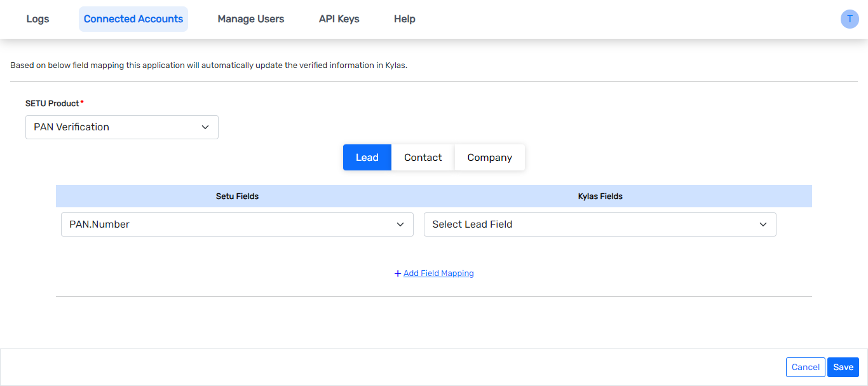Open Manage Users page
The height and width of the screenshot is (386, 868).
click(x=251, y=19)
